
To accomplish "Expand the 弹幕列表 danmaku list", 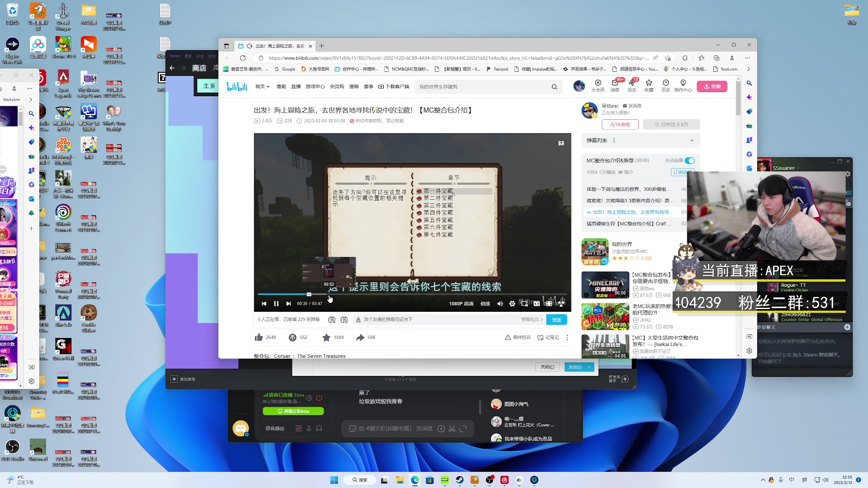I will tap(692, 141).
